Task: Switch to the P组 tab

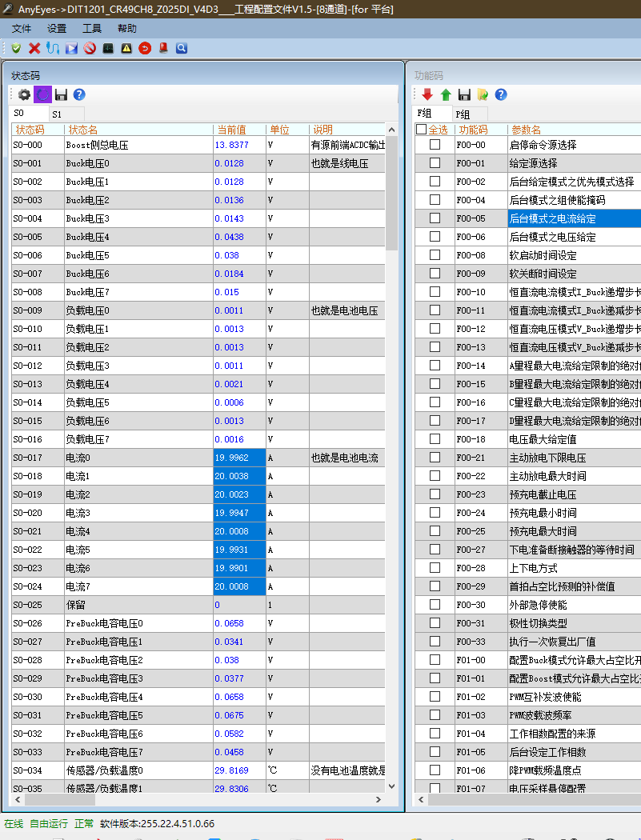Action: click(x=470, y=114)
